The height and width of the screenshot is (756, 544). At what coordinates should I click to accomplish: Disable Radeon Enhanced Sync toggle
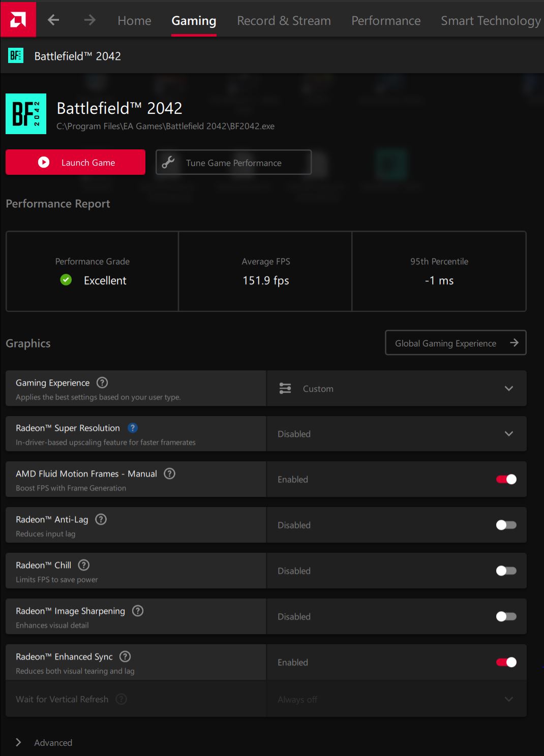(x=506, y=662)
